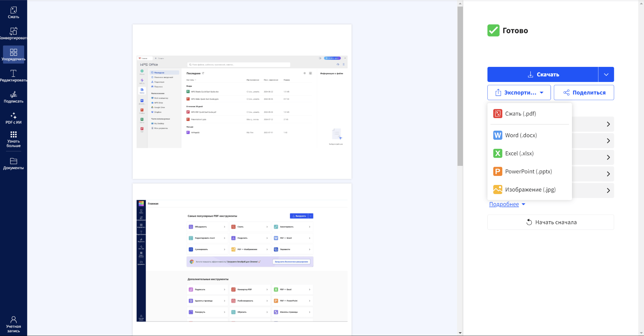Open the Документы folder in the sidebar

[14, 164]
